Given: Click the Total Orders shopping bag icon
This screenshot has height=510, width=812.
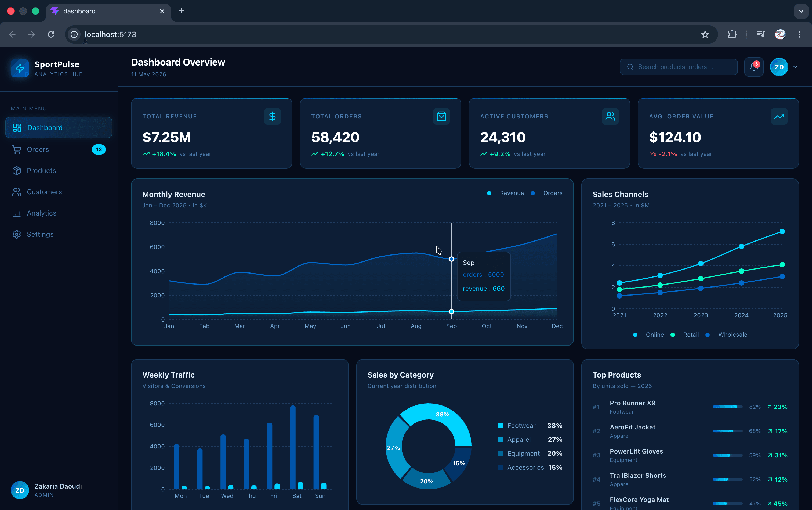Looking at the screenshot, I should tap(441, 116).
